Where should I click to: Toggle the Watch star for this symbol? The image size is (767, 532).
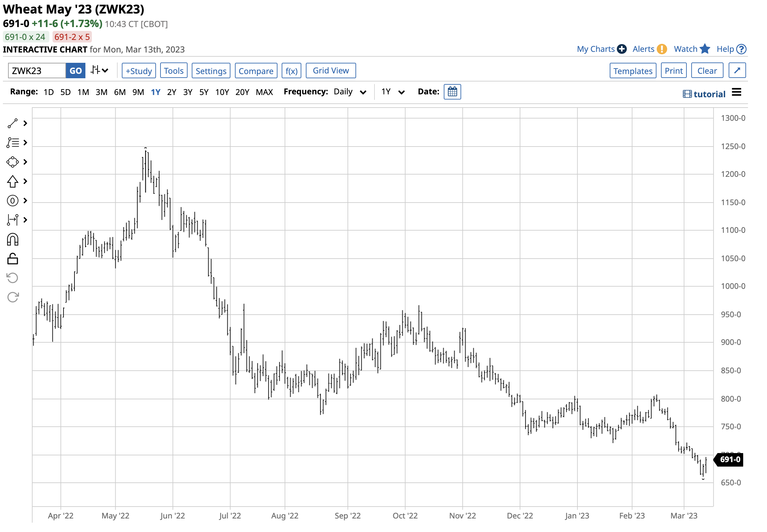tap(705, 49)
